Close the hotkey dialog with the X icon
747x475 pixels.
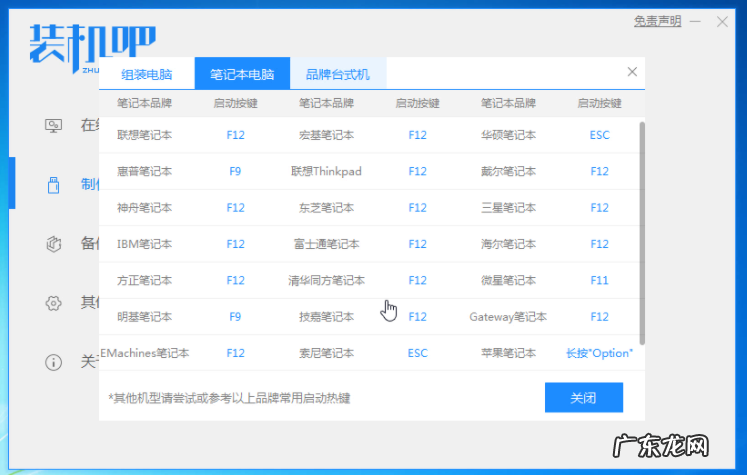[632, 72]
